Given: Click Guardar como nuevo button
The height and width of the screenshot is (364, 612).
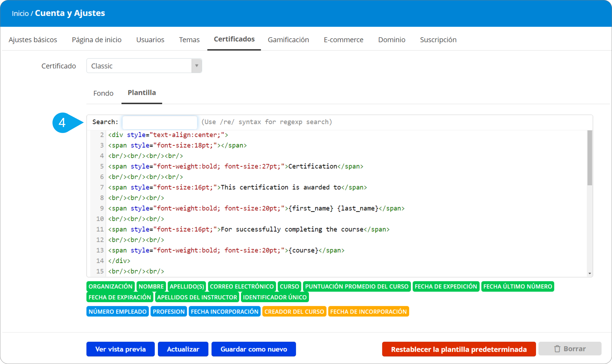Looking at the screenshot, I should [x=253, y=349].
